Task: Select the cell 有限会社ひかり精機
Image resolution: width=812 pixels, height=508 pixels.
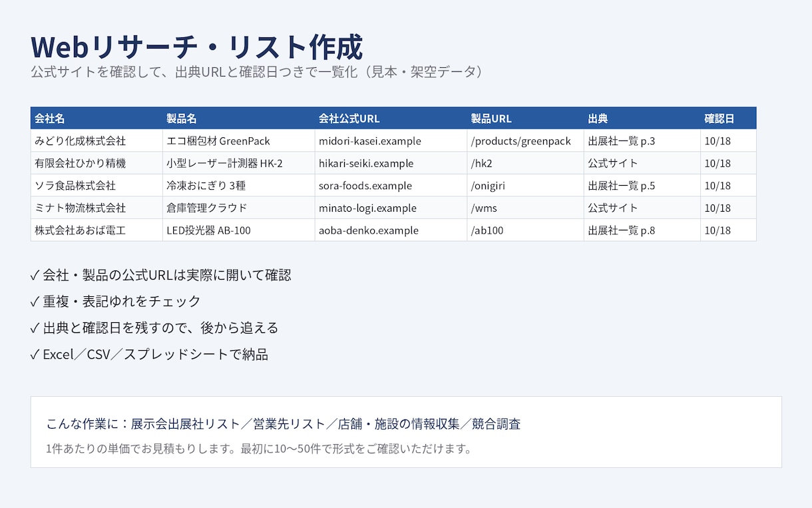Action: (x=97, y=163)
